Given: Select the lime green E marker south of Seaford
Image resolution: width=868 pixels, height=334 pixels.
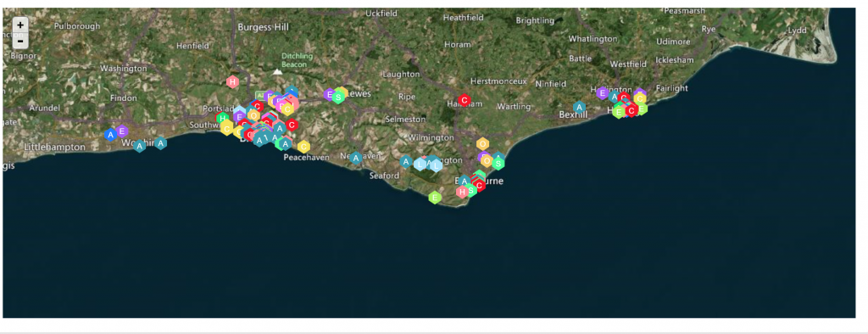Looking at the screenshot, I should coord(435,198).
